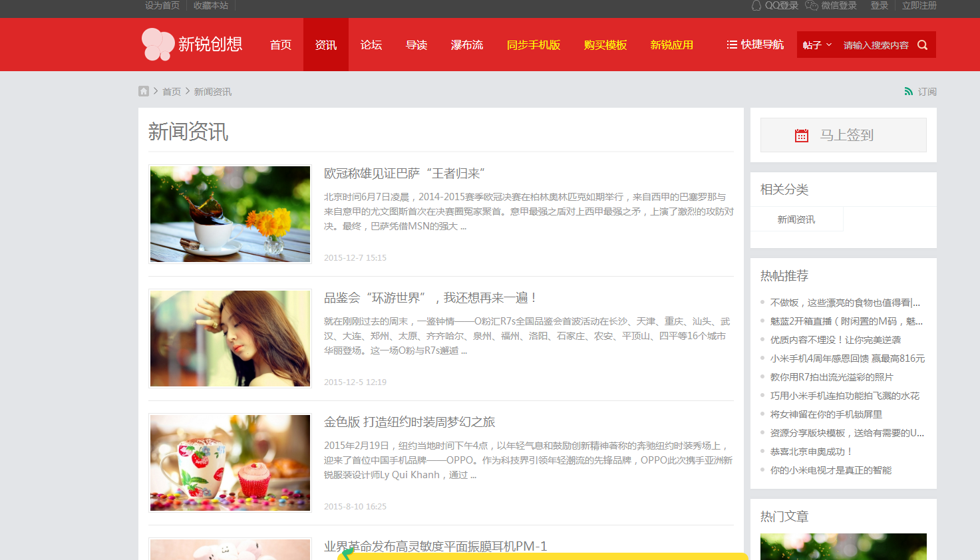Image resolution: width=980 pixels, height=560 pixels.
Task: Focus the 请输入搜索内容 search field
Action: (876, 45)
